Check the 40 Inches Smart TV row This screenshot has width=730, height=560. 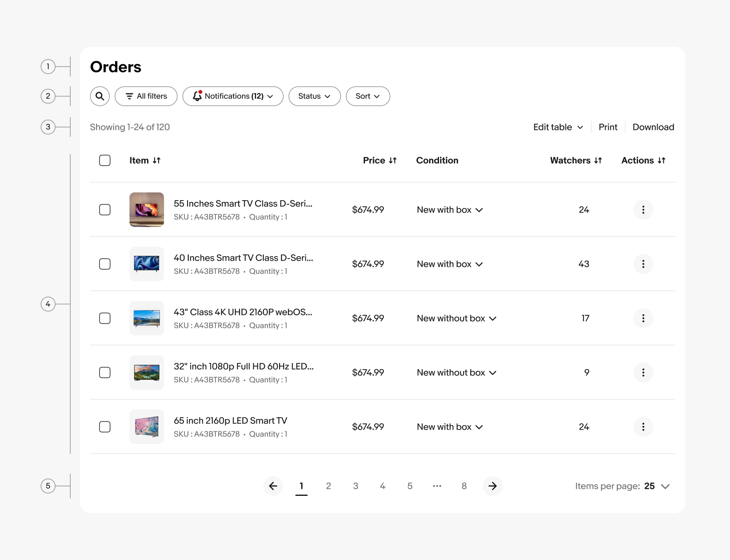pos(105,264)
